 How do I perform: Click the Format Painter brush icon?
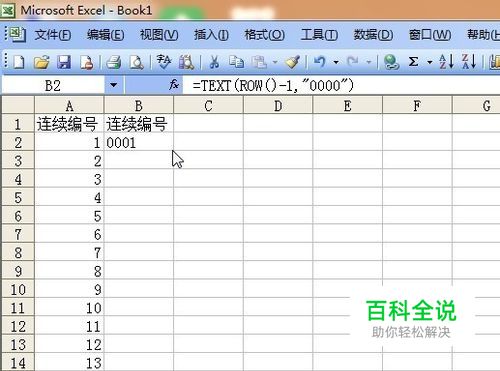click(292, 62)
